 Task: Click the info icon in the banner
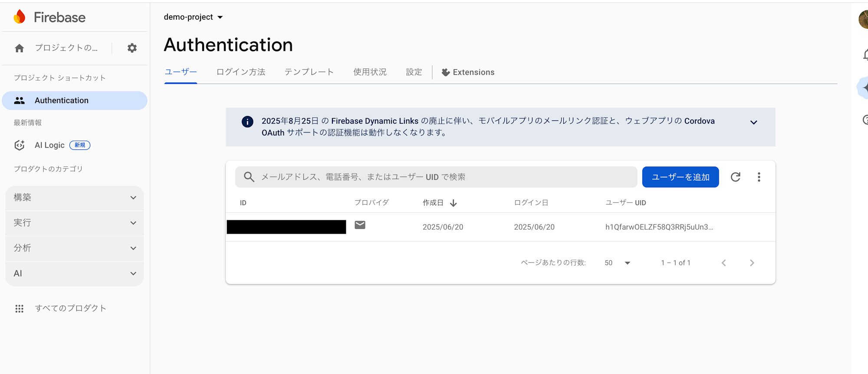click(x=247, y=122)
